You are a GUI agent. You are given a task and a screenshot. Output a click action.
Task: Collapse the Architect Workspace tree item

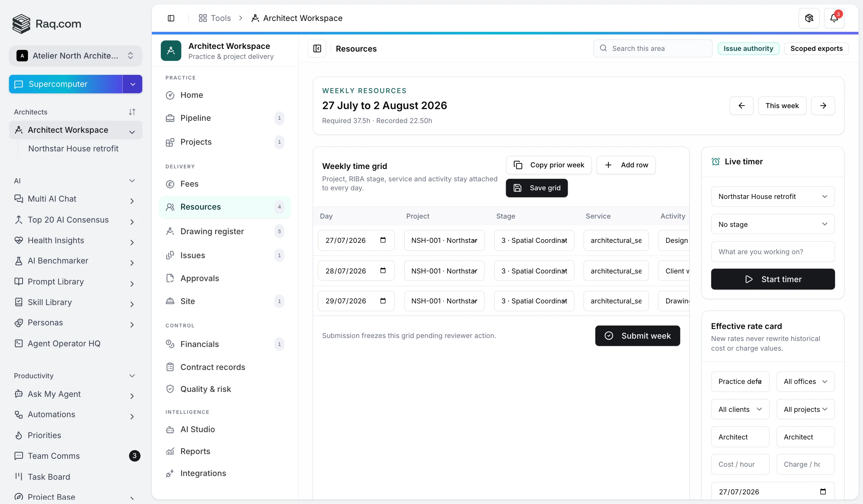click(x=132, y=132)
